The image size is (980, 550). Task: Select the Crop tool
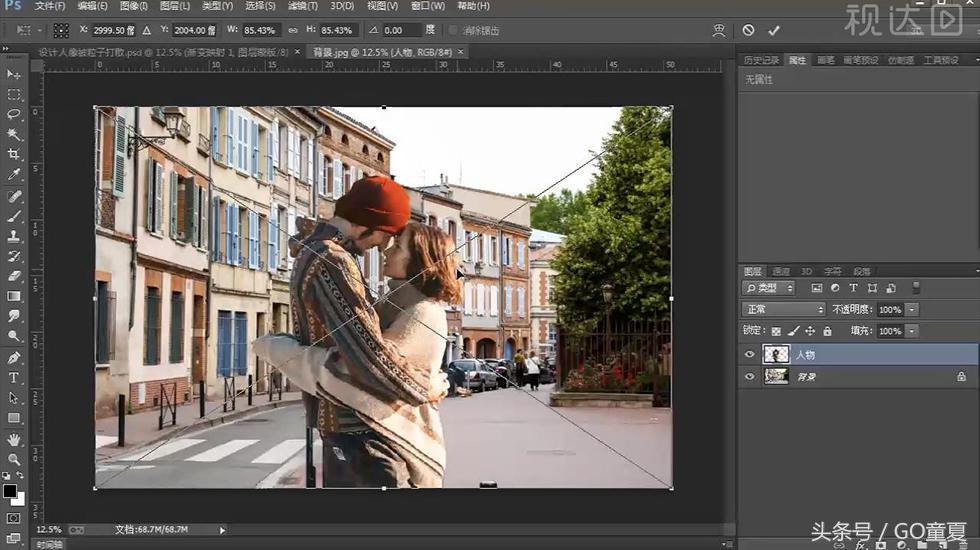[x=14, y=155]
